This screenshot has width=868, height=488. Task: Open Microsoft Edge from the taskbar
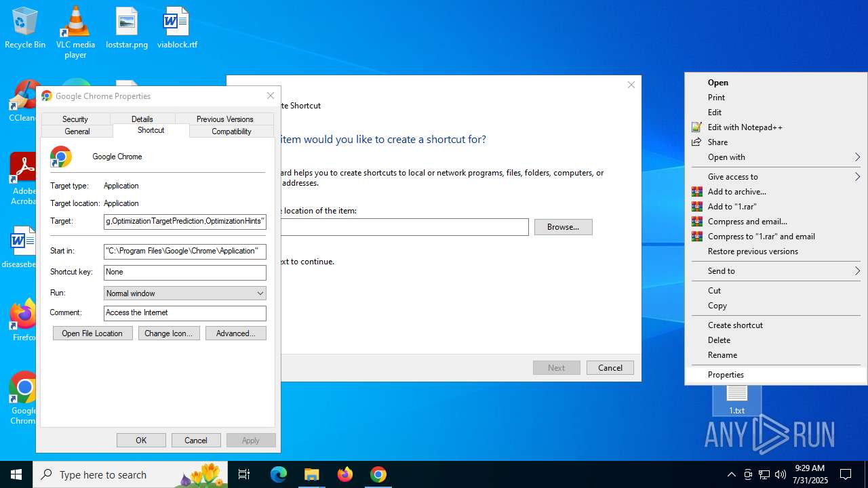click(x=279, y=474)
